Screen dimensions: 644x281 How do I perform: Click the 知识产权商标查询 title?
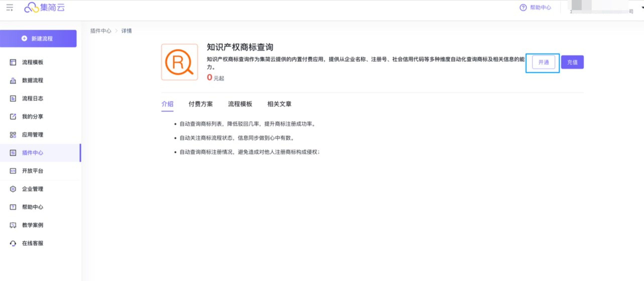tap(240, 47)
